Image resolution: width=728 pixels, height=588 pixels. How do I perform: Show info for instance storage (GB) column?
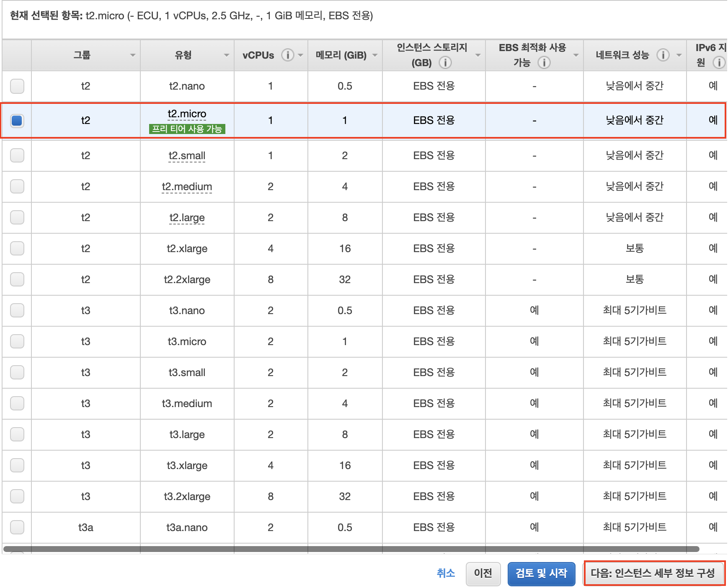click(x=445, y=62)
